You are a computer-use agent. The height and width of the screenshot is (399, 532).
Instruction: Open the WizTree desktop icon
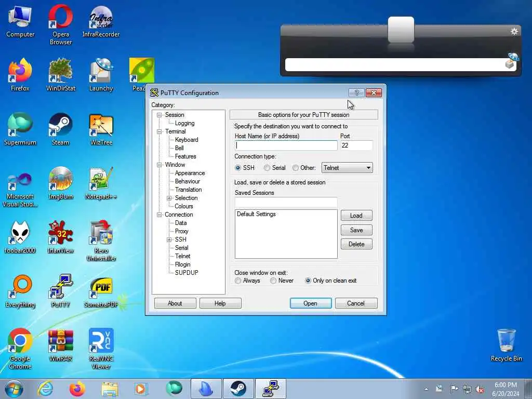tap(101, 129)
